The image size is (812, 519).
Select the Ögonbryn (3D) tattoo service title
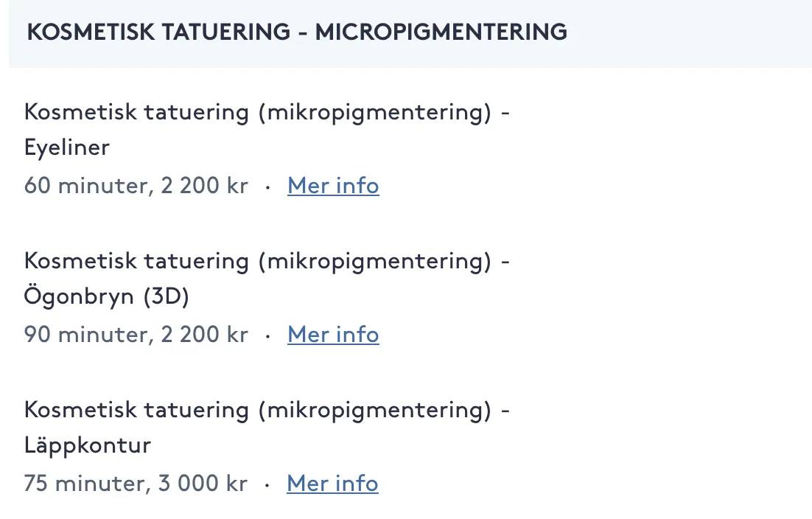click(267, 279)
